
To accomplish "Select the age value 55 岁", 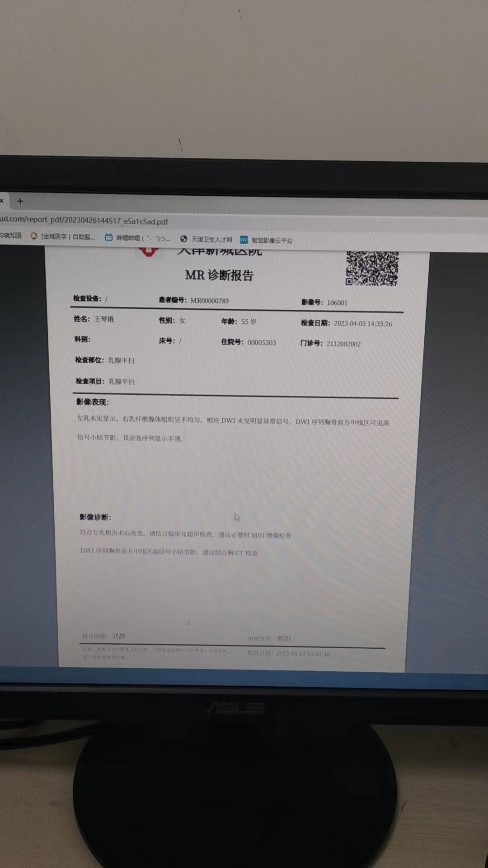I will [x=249, y=321].
